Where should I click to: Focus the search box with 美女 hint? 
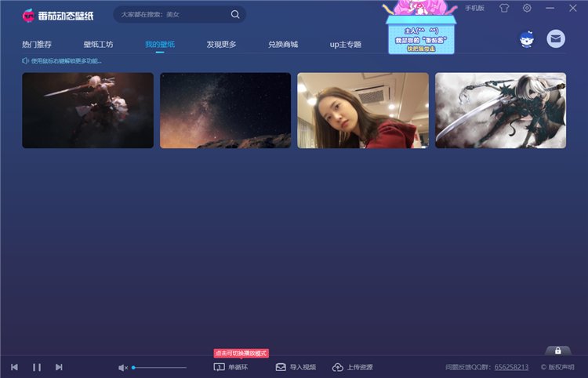point(180,14)
